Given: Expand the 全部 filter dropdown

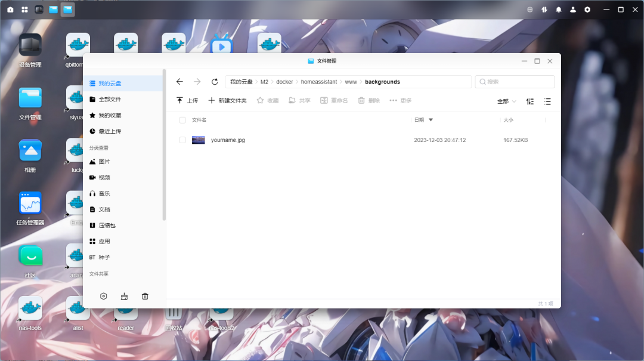Looking at the screenshot, I should [506, 101].
